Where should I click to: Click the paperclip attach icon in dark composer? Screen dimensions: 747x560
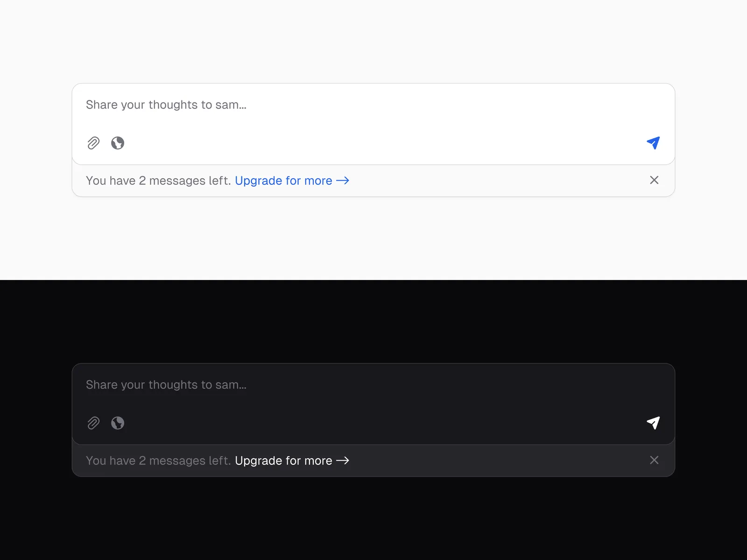click(x=93, y=423)
